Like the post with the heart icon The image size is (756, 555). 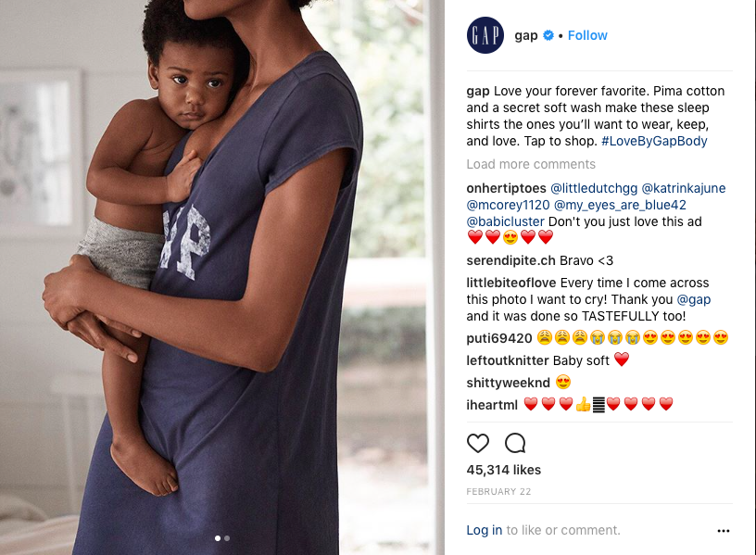point(478,443)
